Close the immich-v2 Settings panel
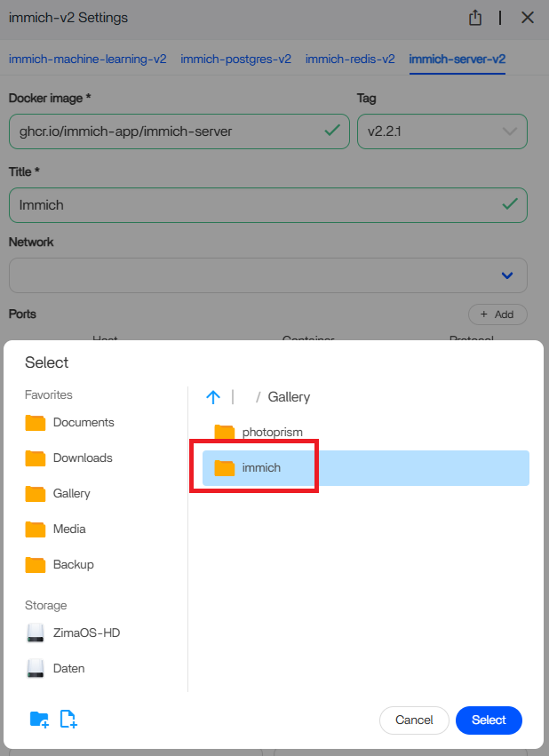Screen dimensions: 549x756 click(x=528, y=18)
